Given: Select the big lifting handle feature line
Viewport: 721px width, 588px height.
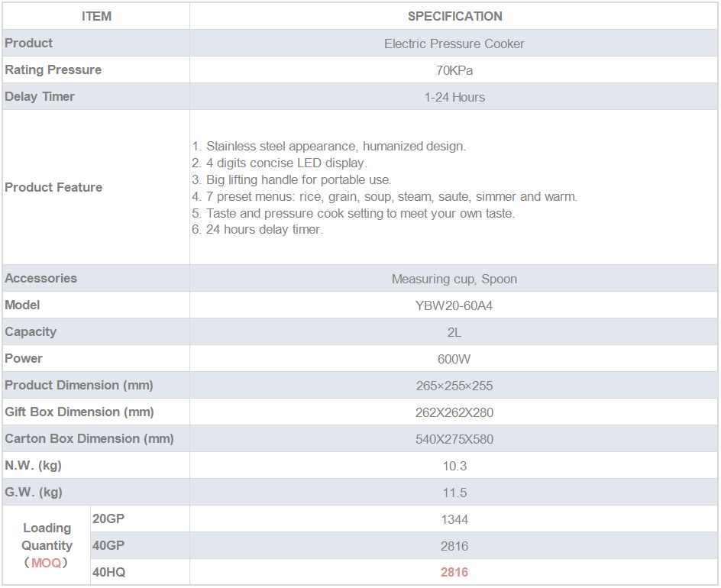Looking at the screenshot, I should pyautogui.click(x=292, y=179).
